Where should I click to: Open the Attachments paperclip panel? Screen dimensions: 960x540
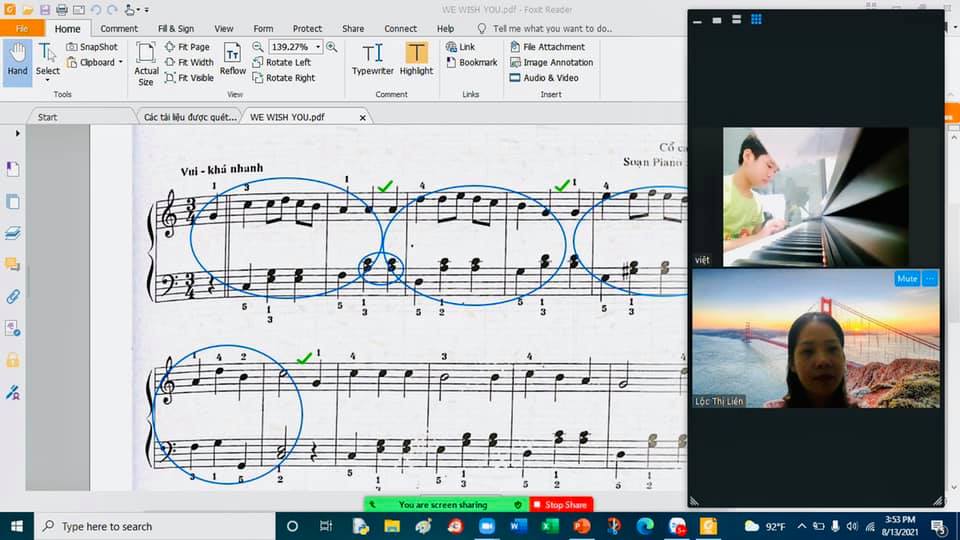13,297
